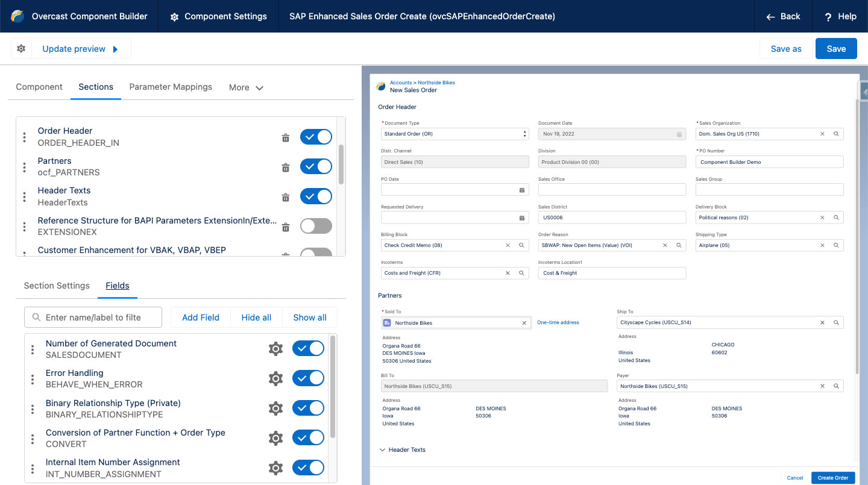Open gear settings for CONVERT field
Screen dimensions: 868x485
click(x=275, y=438)
